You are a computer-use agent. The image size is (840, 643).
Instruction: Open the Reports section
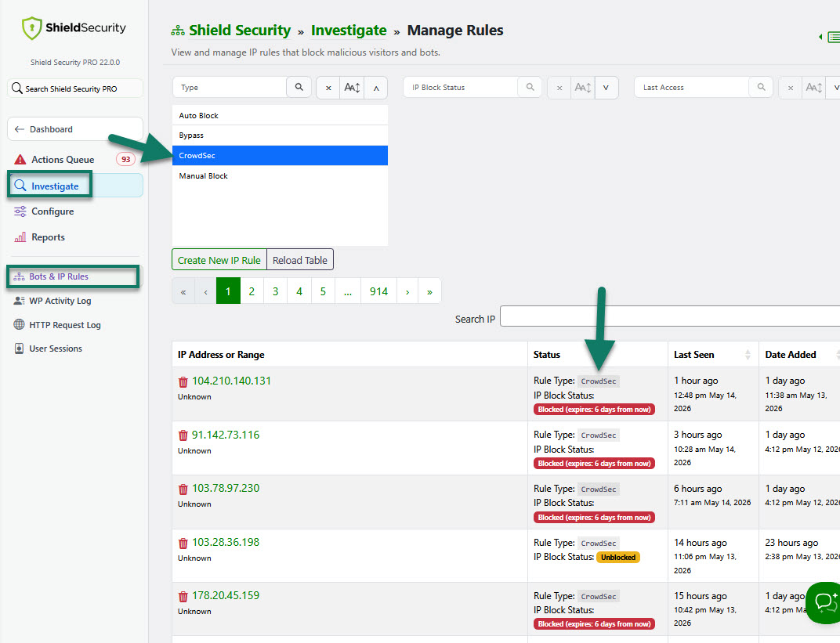click(x=48, y=237)
